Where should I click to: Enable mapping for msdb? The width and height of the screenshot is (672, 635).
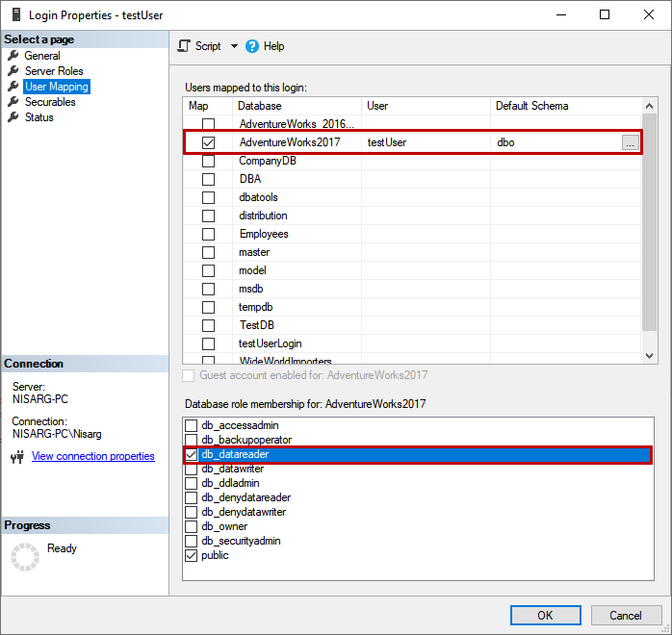point(208,289)
